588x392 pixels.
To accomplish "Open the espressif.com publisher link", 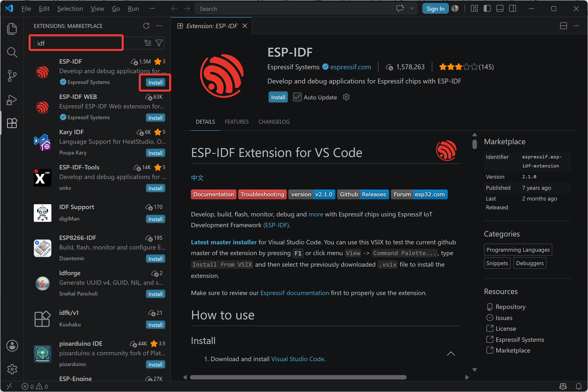I will pos(350,67).
